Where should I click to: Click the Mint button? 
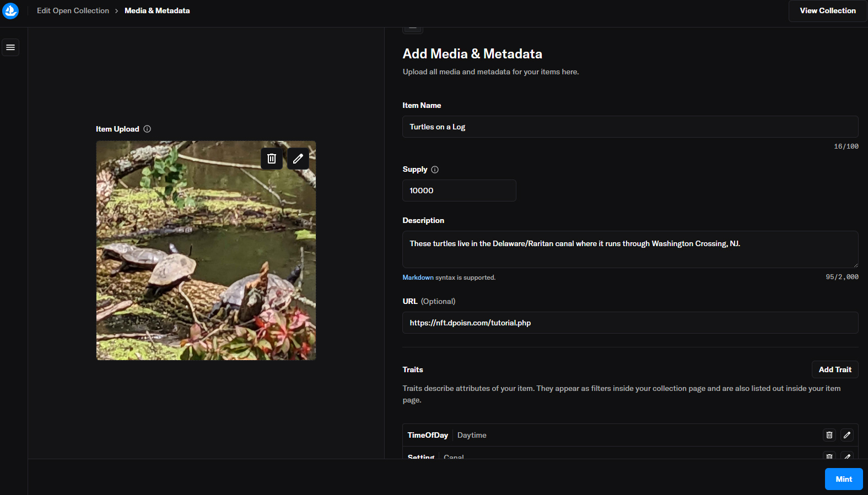tap(844, 479)
